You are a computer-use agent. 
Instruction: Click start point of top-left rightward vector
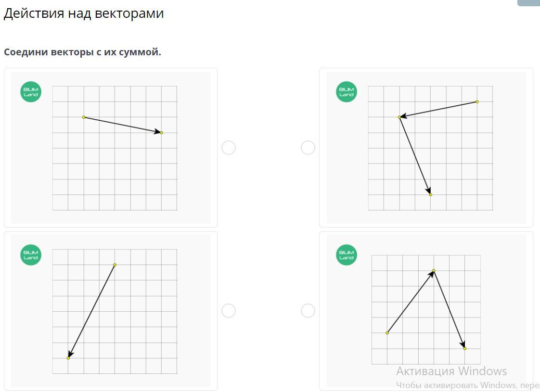tap(84, 117)
